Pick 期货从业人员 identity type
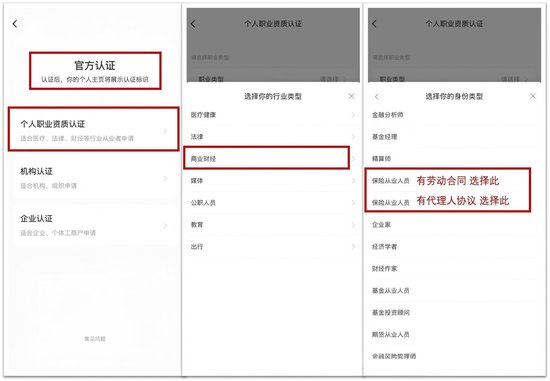550x381 pixels. pos(454,334)
